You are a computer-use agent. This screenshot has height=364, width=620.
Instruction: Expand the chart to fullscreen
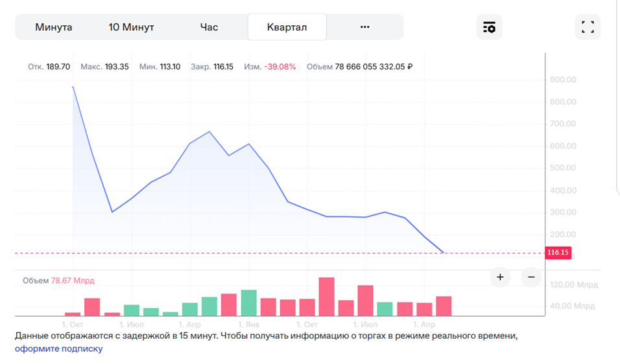[588, 27]
